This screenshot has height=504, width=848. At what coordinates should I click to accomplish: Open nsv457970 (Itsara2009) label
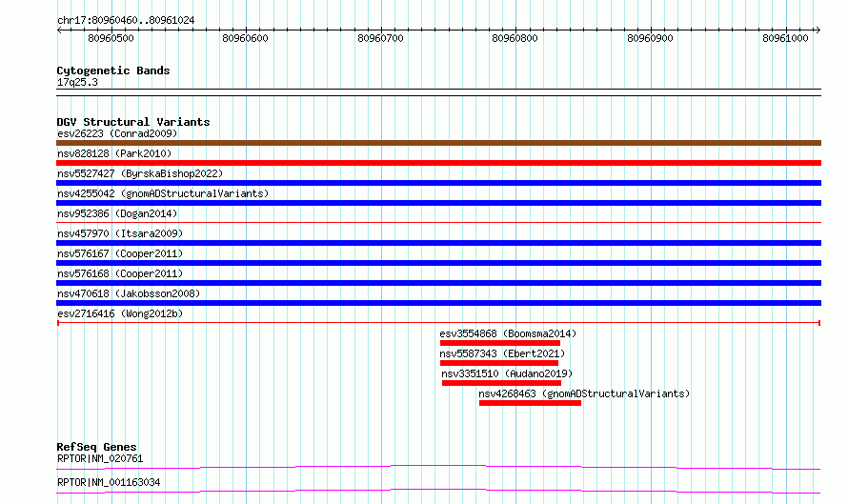click(120, 233)
